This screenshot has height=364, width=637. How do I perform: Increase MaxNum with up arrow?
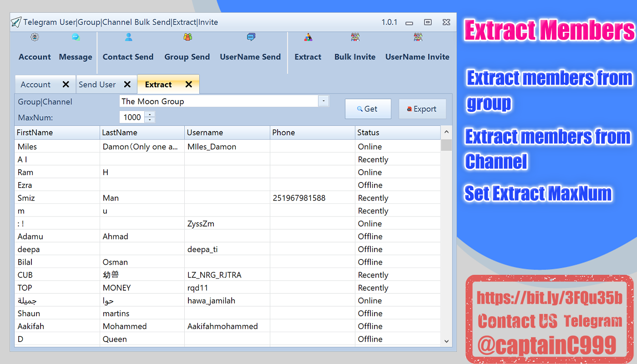click(150, 114)
